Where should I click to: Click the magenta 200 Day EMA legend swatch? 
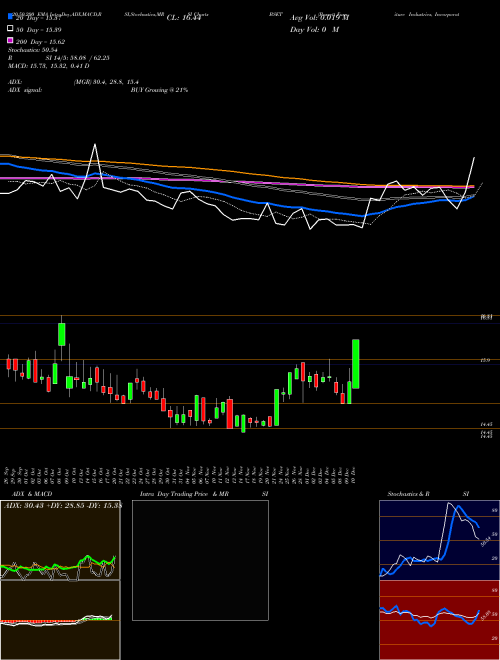pos(11,41)
